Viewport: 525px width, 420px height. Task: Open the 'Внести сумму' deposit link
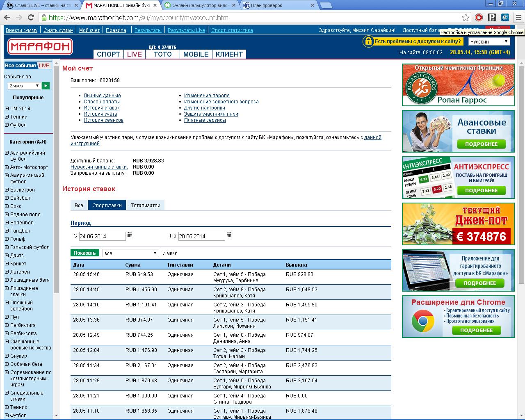22,30
